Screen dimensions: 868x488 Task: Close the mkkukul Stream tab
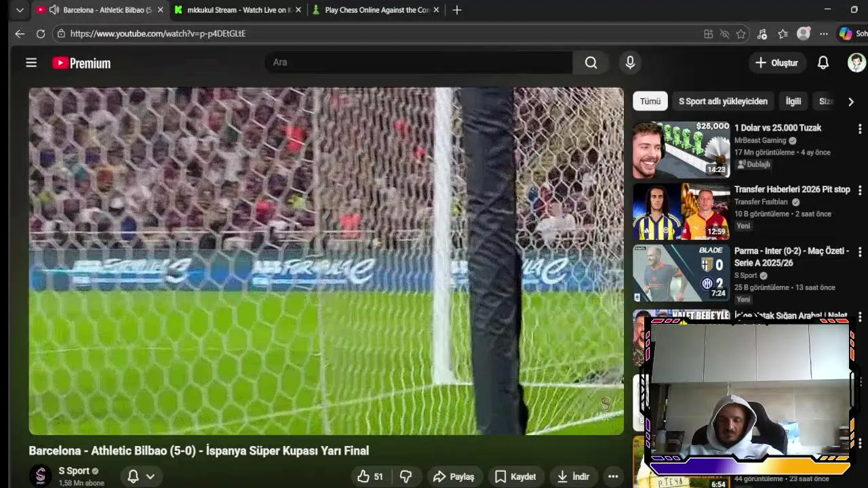click(298, 10)
